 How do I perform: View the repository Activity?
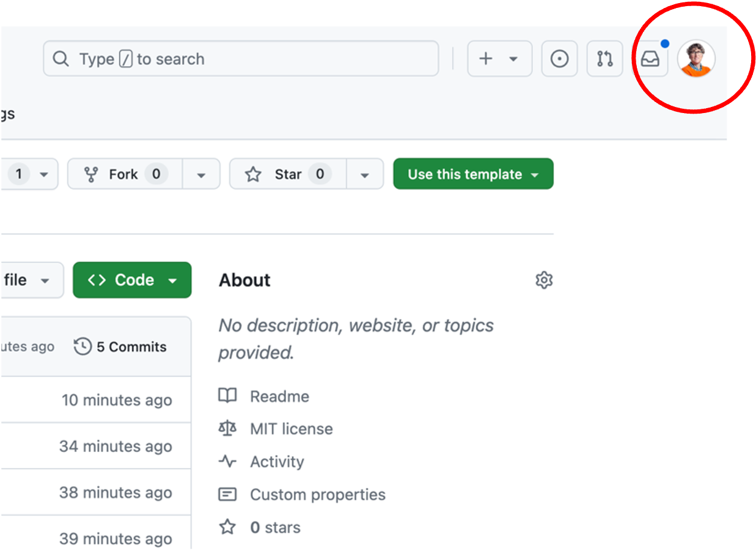[x=277, y=462]
